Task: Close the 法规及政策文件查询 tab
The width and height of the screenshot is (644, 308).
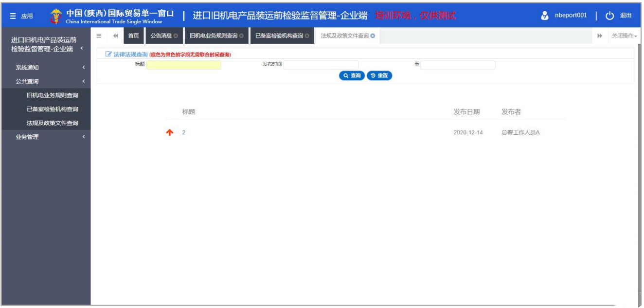Action: [x=373, y=36]
